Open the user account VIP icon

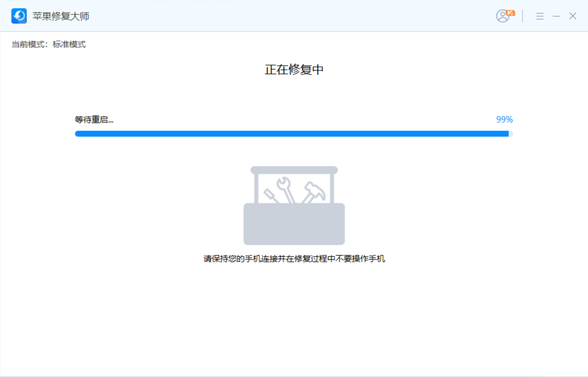point(505,16)
